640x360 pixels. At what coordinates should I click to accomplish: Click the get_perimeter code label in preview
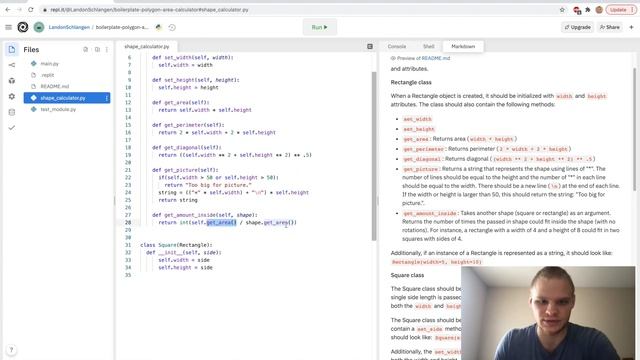[423, 149]
